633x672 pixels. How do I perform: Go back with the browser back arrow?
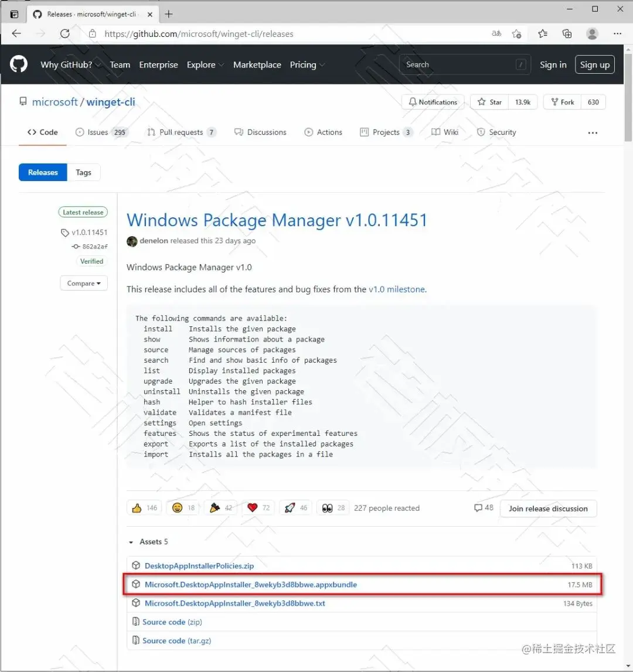point(16,33)
